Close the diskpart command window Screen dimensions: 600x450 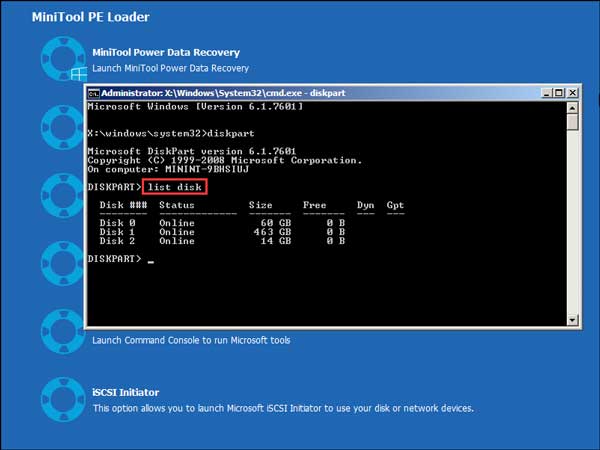pyautogui.click(x=572, y=93)
